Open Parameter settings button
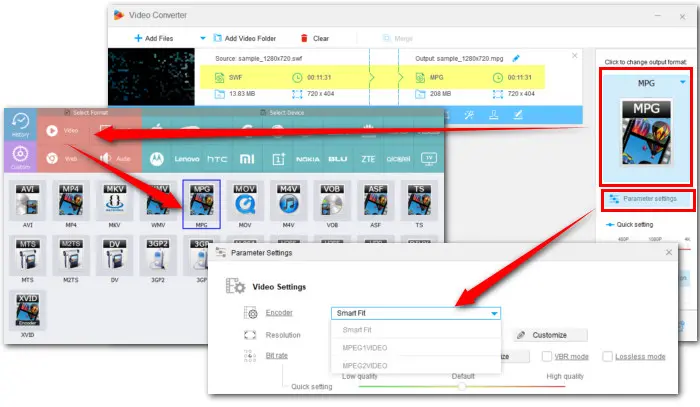700x407 pixels. click(x=648, y=199)
